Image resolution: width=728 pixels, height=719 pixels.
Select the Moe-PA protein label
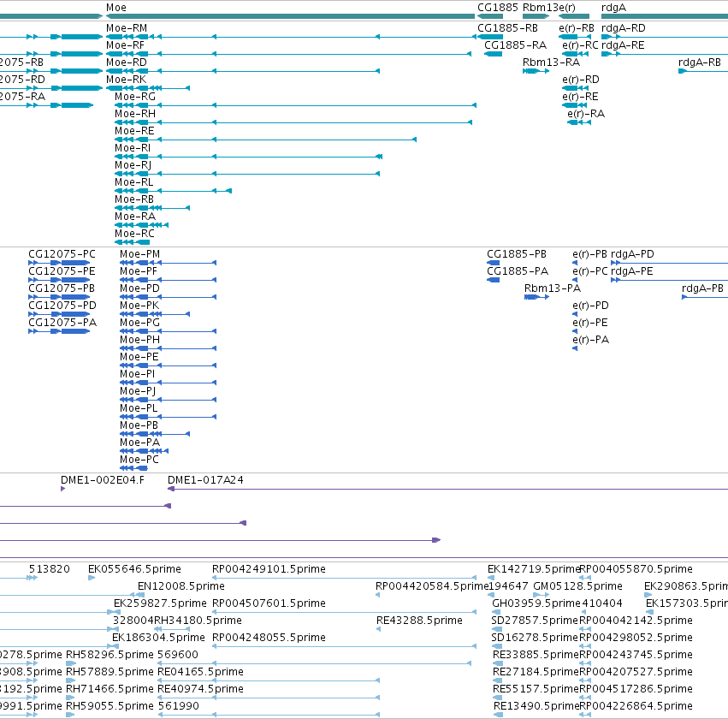139,443
